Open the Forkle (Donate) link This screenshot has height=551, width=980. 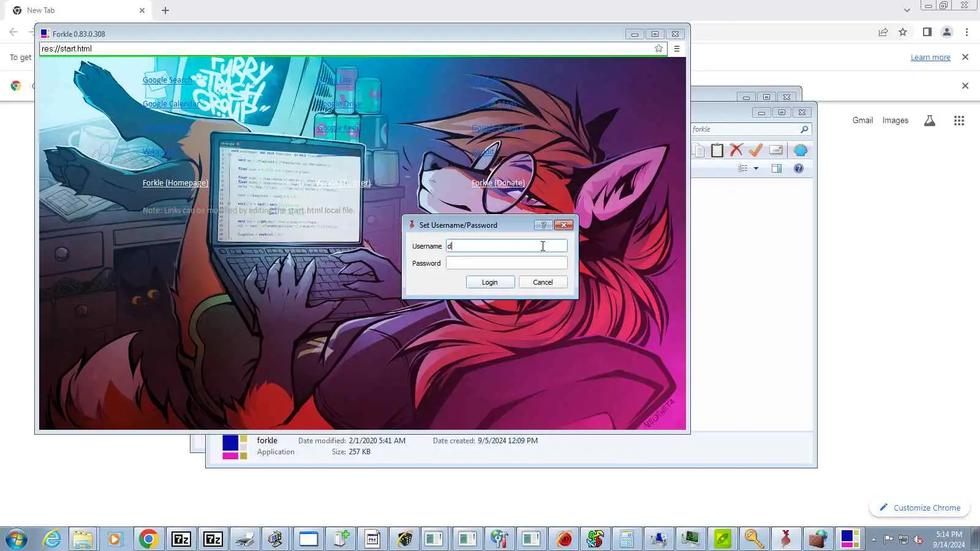[x=498, y=182]
